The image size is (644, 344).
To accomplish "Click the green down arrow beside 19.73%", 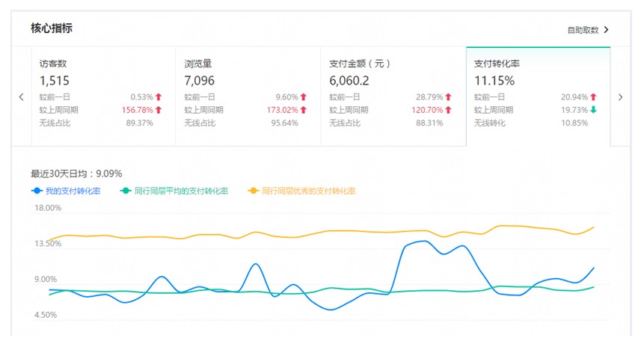I will 593,110.
